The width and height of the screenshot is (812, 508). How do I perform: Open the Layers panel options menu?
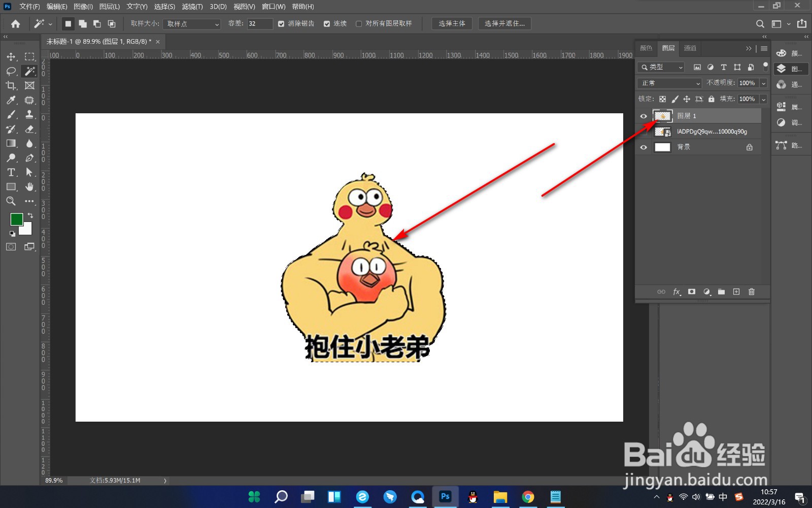764,48
